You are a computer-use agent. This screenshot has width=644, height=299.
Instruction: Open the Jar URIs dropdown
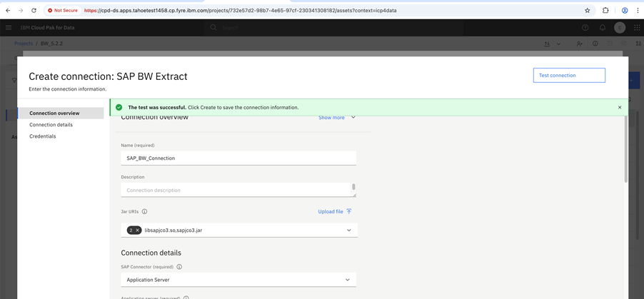click(x=239, y=230)
